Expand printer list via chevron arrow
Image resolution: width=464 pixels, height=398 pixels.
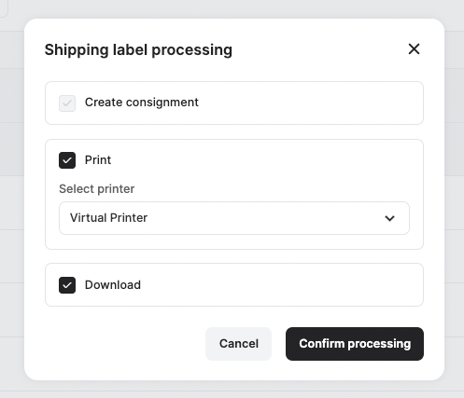pos(390,218)
